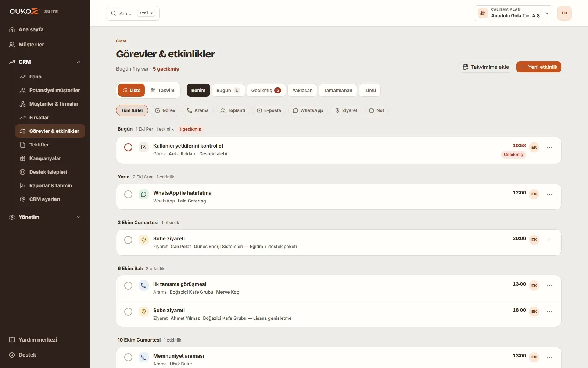Open more options for Kullanıcı yetkilerini kontrol et
Image resolution: width=588 pixels, height=368 pixels.
tap(549, 147)
